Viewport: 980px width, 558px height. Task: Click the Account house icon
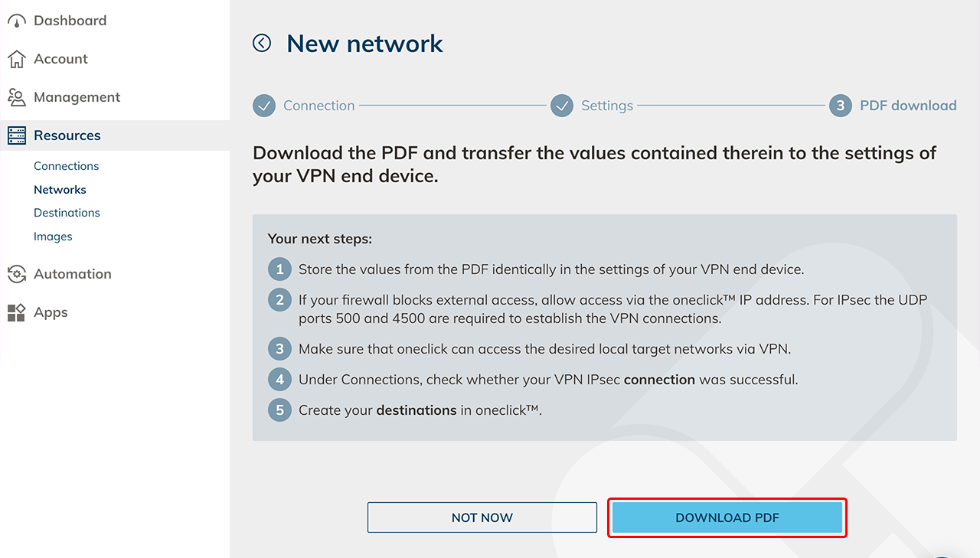[x=16, y=59]
